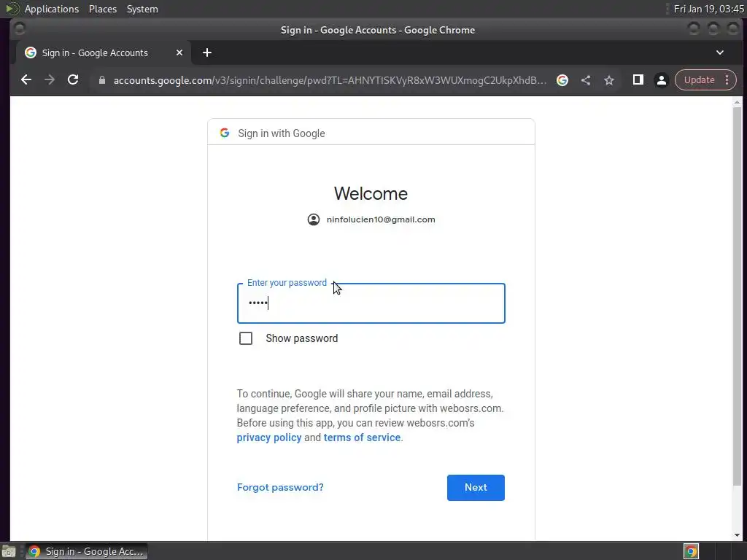Click the scrollbar down arrow
This screenshot has height=560, width=747.
tap(737, 535)
